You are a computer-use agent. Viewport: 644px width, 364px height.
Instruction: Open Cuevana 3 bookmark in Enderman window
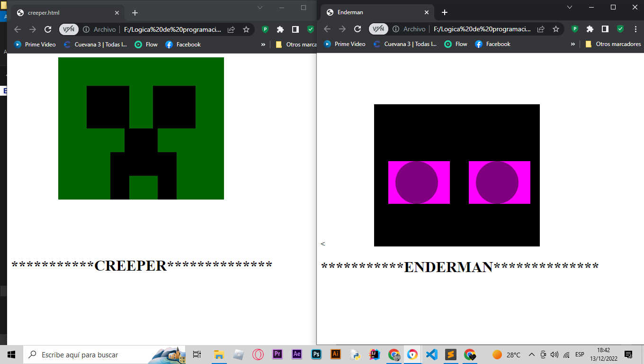pyautogui.click(x=405, y=44)
